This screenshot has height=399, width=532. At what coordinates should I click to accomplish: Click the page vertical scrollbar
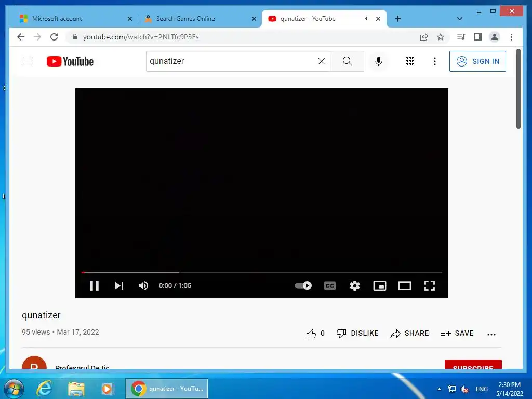coord(518,89)
